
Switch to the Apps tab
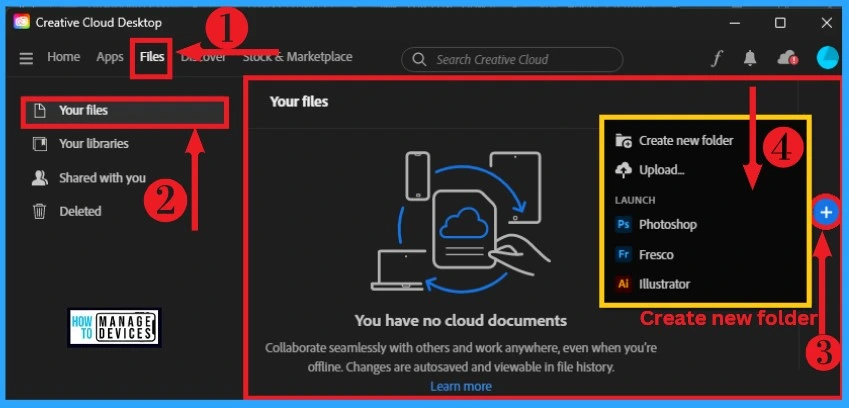pos(110,57)
